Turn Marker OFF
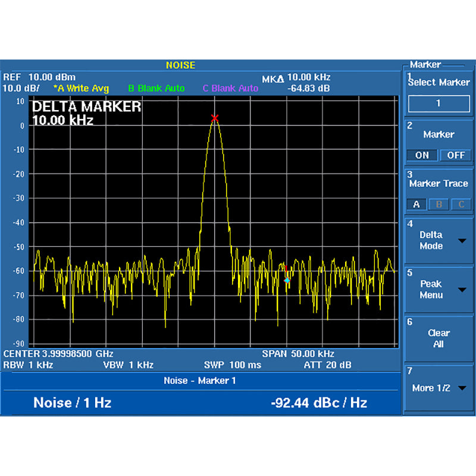Viewport: 476px width, 476px height. (455, 155)
